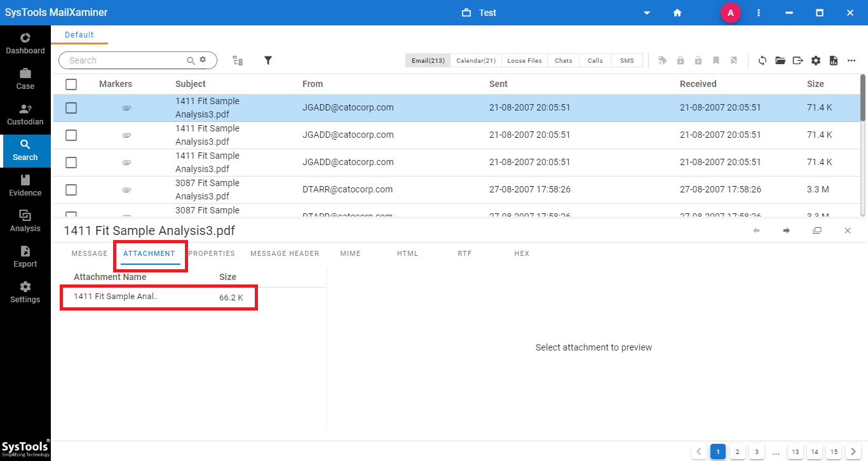868x461 pixels.
Task: Select the SMS tab
Action: pos(627,60)
